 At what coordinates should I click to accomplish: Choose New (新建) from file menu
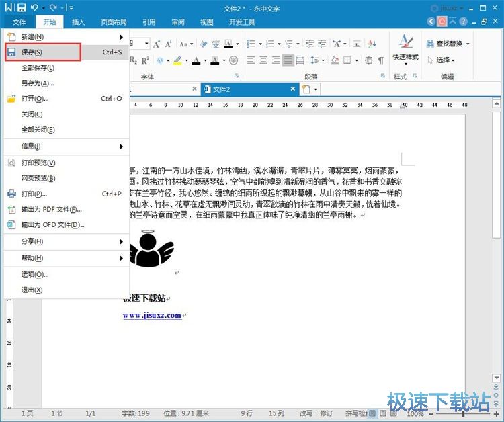click(x=67, y=37)
